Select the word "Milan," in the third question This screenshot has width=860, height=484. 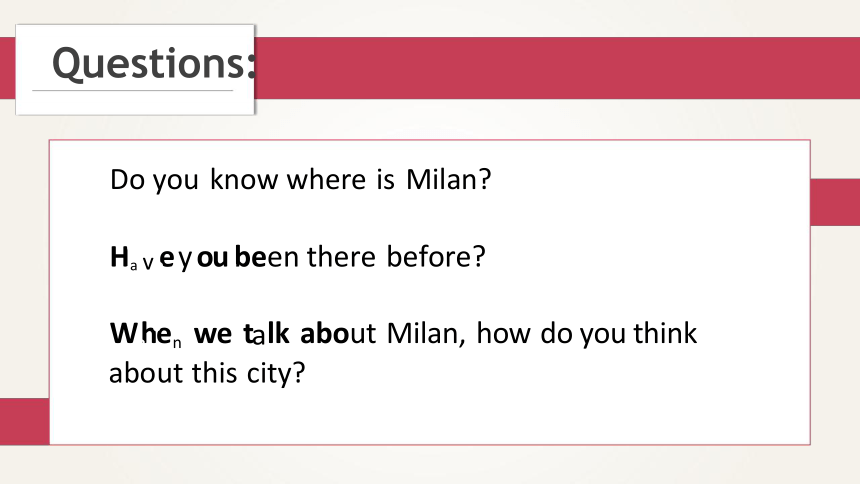coord(426,333)
